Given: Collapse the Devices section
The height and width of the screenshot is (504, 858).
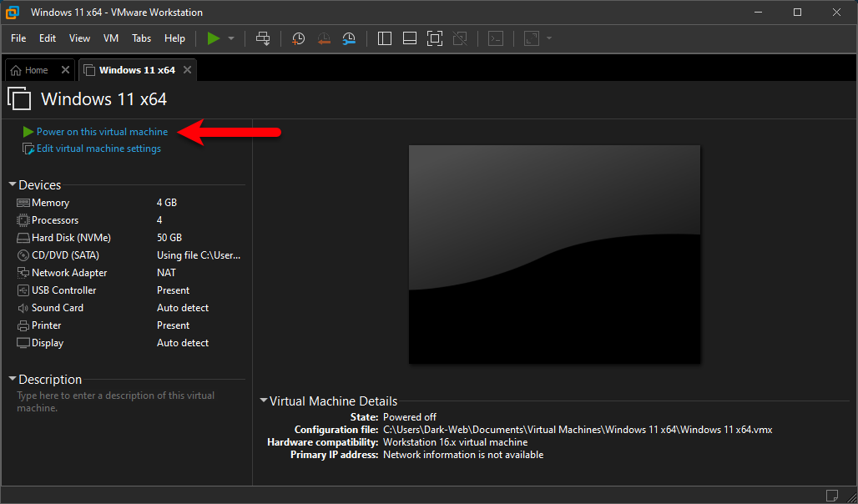Looking at the screenshot, I should pyautogui.click(x=13, y=185).
